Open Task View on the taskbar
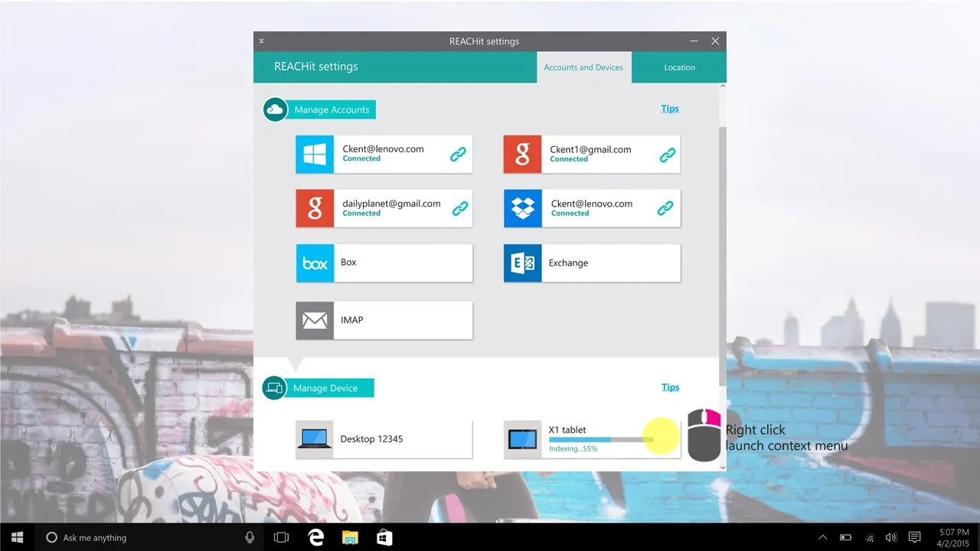 281,537
